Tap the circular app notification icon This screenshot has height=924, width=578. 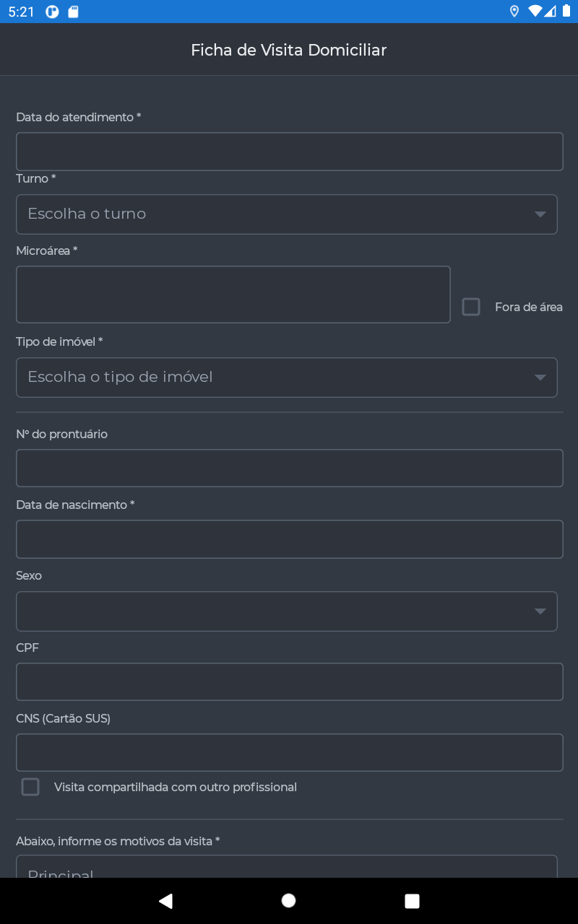(x=52, y=12)
